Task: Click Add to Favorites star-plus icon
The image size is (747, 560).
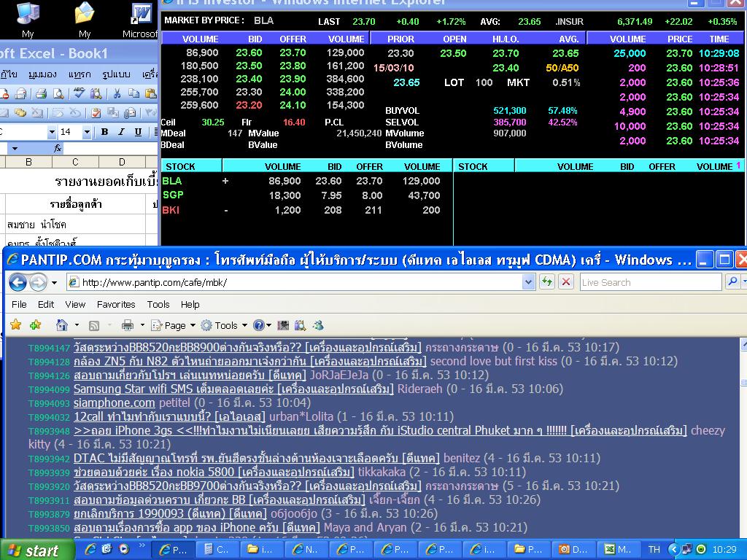Action: [x=35, y=324]
